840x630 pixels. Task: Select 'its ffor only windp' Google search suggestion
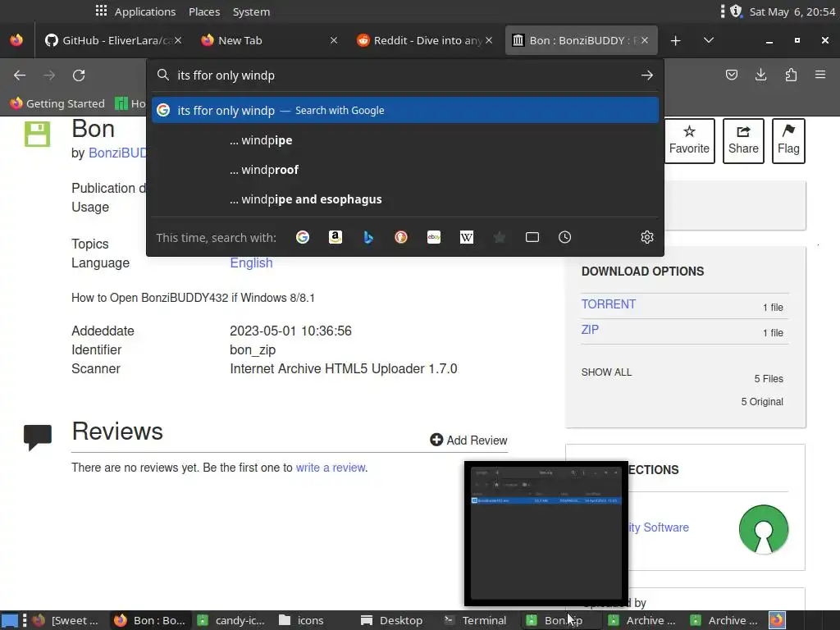coord(405,111)
